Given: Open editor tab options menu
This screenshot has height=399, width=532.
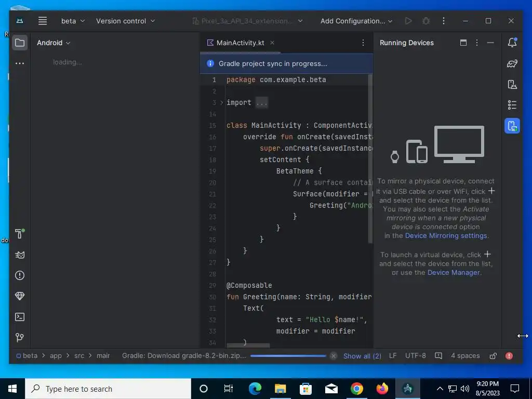Looking at the screenshot, I should pos(363,43).
